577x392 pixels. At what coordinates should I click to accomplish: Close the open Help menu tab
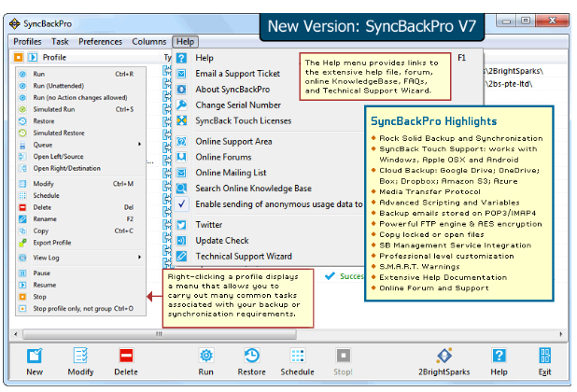[x=185, y=42]
